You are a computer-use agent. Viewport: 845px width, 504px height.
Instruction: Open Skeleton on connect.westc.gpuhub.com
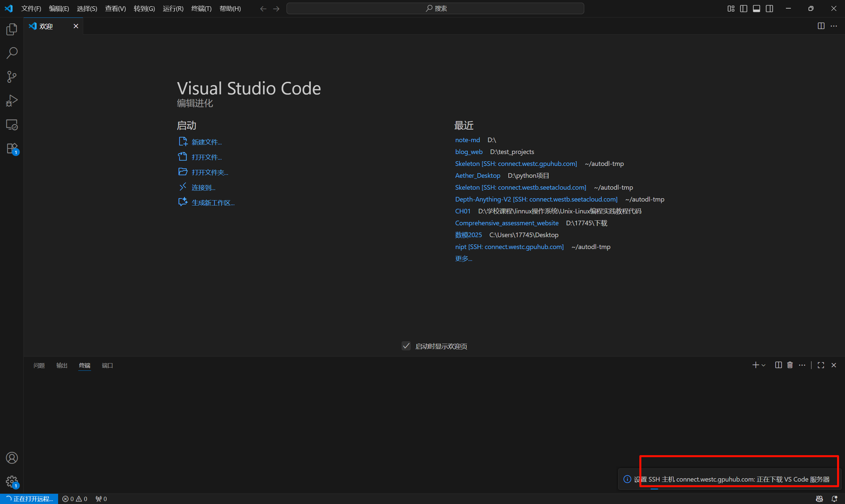tap(516, 164)
